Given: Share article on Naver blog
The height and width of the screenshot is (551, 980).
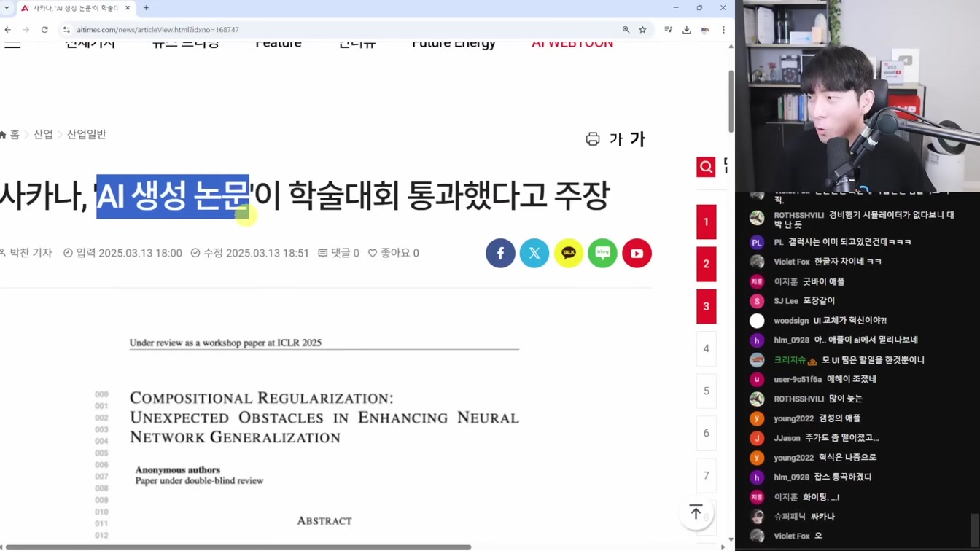Looking at the screenshot, I should (602, 253).
